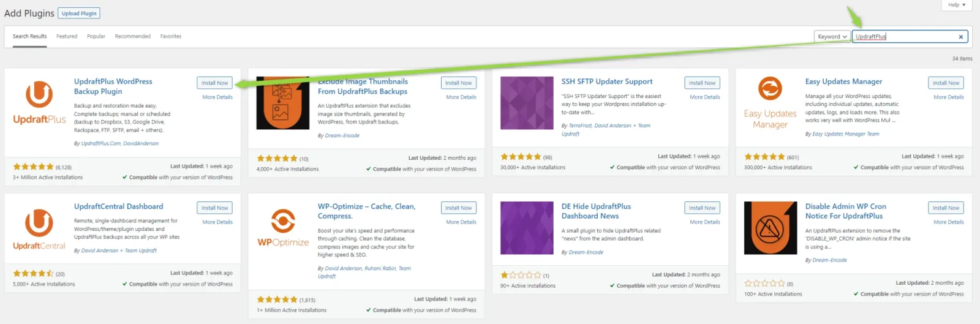980x324 pixels.
Task: Open More Details for Exclude Image Thumbnails
Action: [x=461, y=97]
